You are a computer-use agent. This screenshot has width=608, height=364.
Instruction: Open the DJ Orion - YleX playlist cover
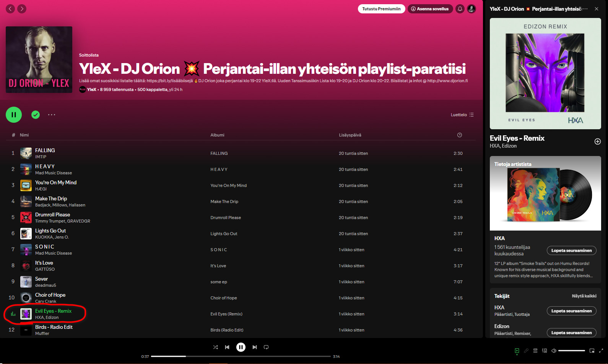[39, 60]
